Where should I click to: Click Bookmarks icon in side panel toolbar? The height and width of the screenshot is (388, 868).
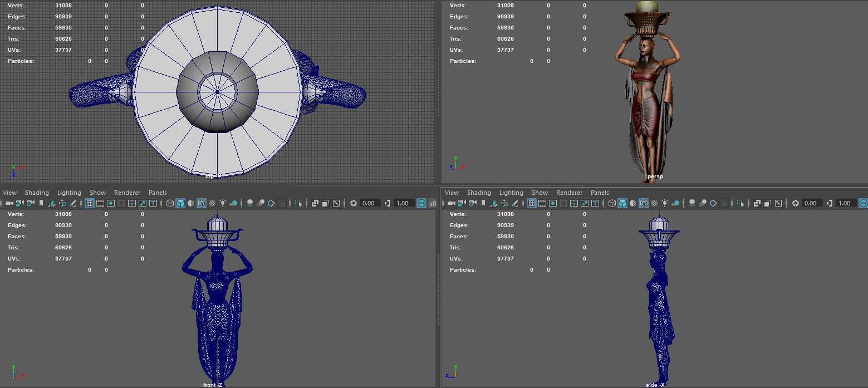coord(483,203)
